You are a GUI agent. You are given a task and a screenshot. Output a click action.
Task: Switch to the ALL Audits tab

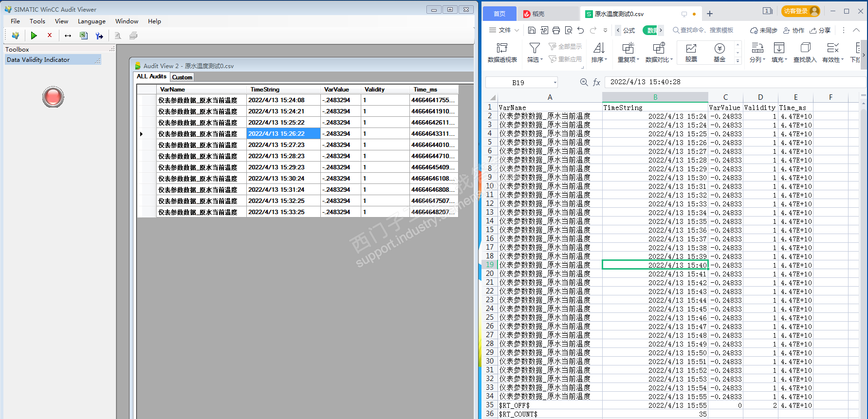tap(151, 76)
